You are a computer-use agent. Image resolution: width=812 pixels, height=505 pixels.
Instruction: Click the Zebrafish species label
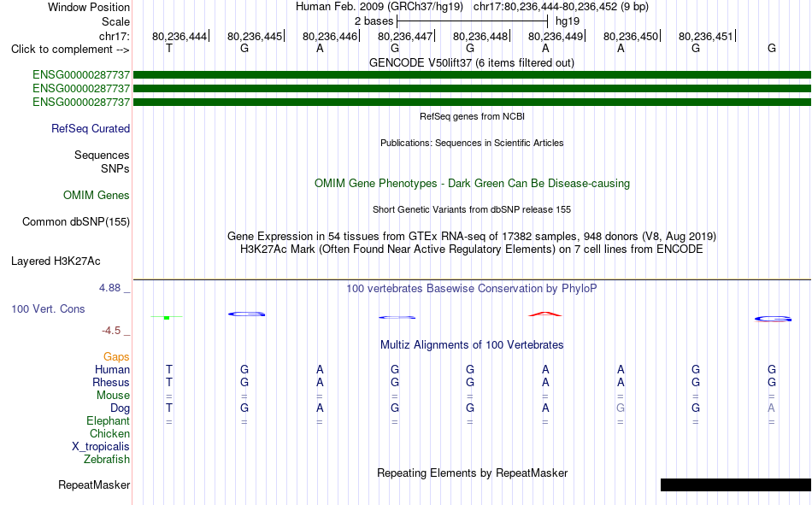coord(107,459)
